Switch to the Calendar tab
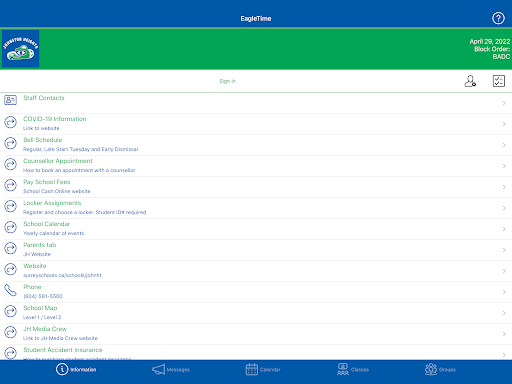Screen dimensions: 512x384 tap(263, 369)
